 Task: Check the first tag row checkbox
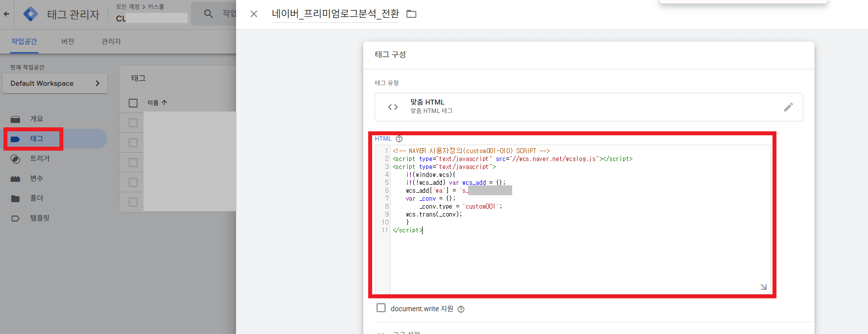tap(133, 123)
